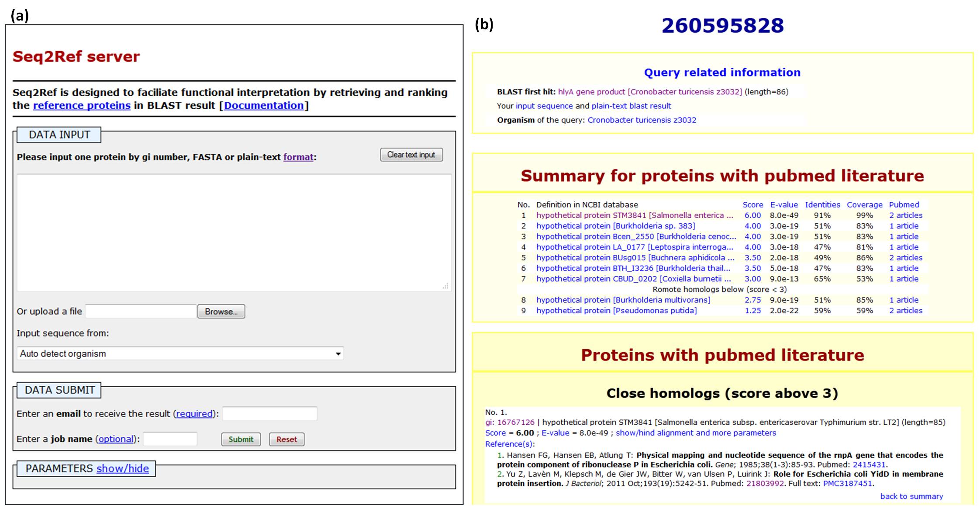Image resolution: width=980 pixels, height=506 pixels.
Task: Open the 'required' email link
Action: pyautogui.click(x=194, y=414)
